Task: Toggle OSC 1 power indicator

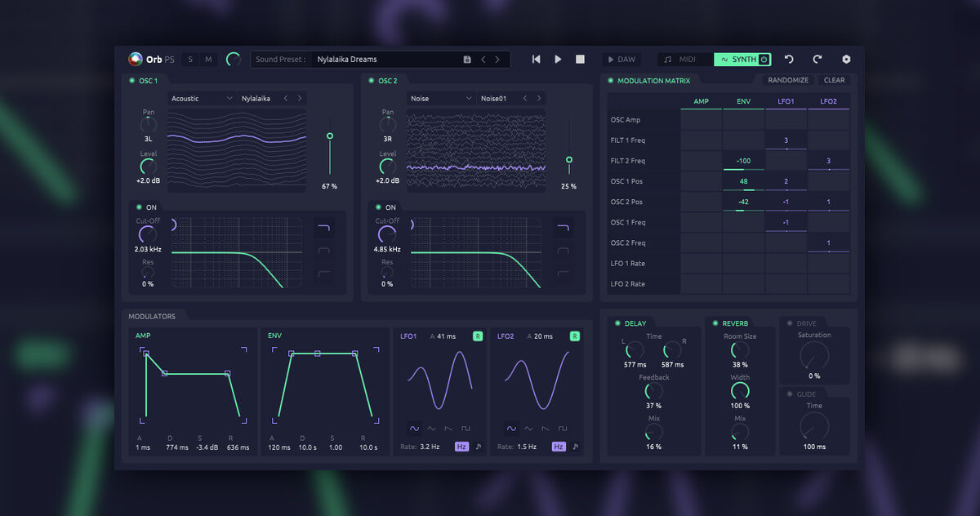Action: point(131,81)
